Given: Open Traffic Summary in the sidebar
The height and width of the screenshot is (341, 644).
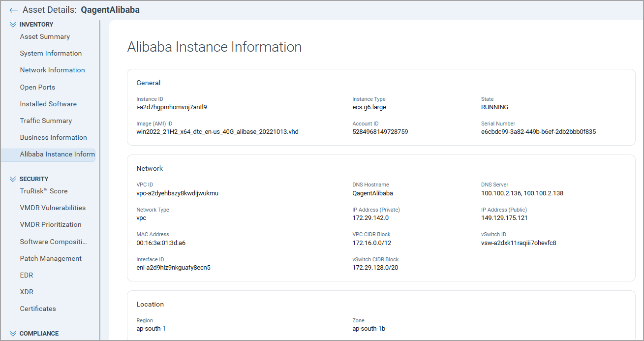Looking at the screenshot, I should point(46,121).
